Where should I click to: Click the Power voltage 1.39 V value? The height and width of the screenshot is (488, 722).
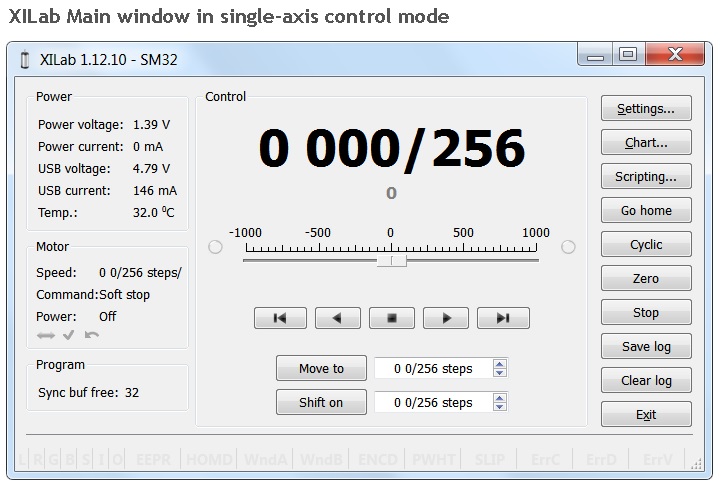[x=151, y=125]
